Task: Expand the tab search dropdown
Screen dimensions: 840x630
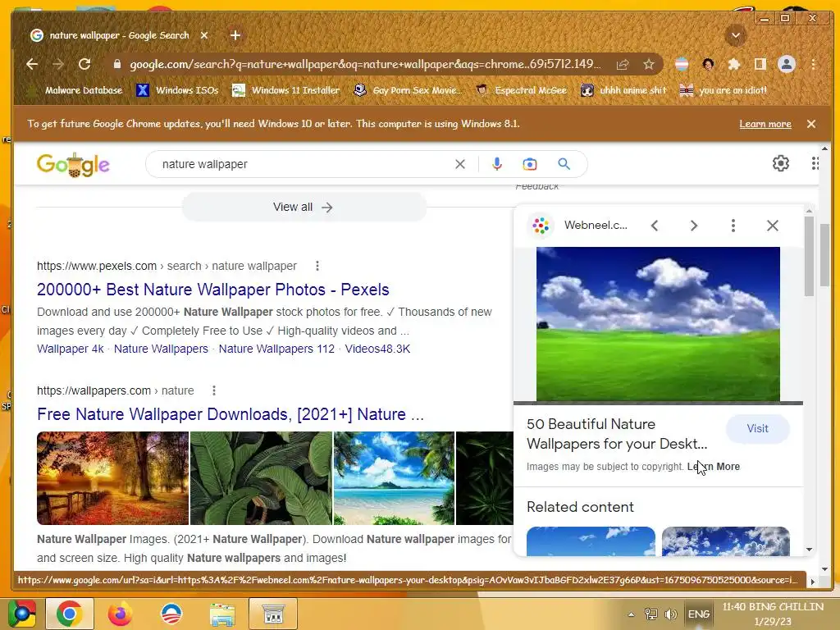Action: [x=736, y=35]
